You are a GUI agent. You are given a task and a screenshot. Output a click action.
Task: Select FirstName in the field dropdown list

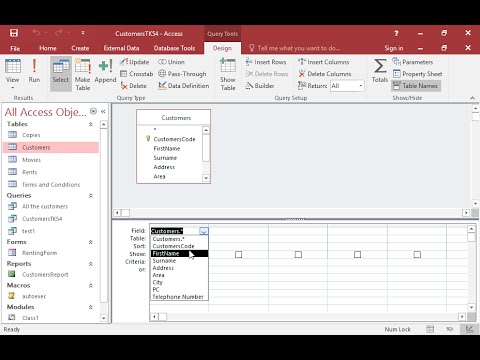(179, 253)
